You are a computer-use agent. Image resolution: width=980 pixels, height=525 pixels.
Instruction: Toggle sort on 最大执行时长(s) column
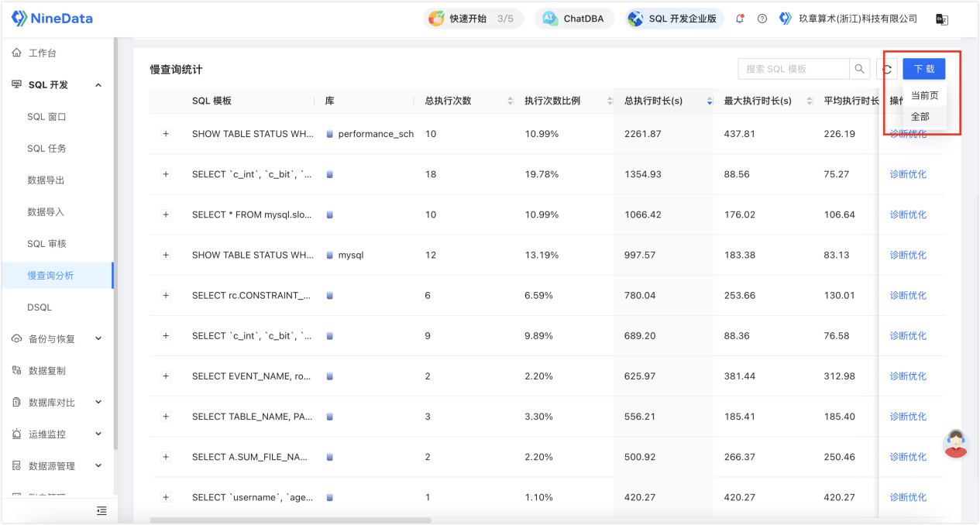810,101
